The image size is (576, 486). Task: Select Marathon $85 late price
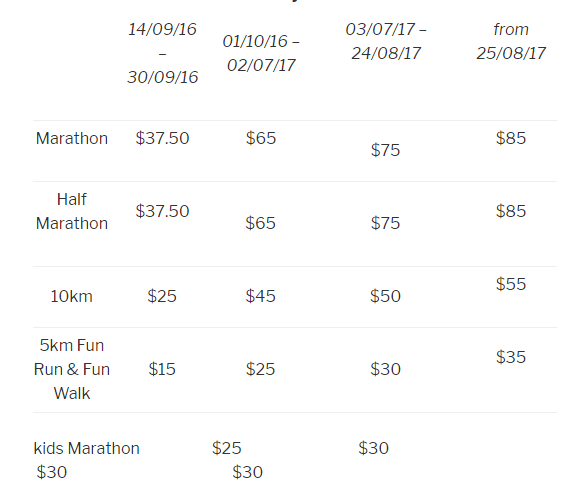coord(511,138)
